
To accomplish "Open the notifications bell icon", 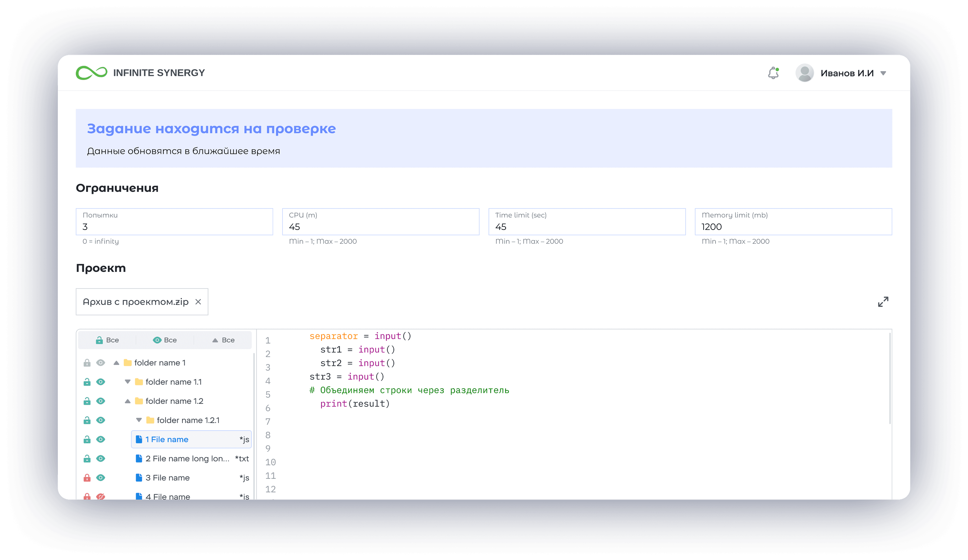I will coord(773,73).
